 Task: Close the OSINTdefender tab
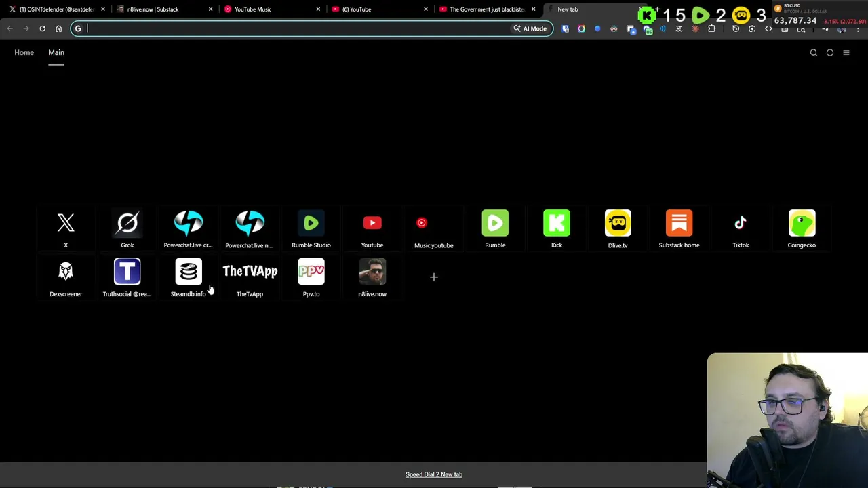[102, 9]
